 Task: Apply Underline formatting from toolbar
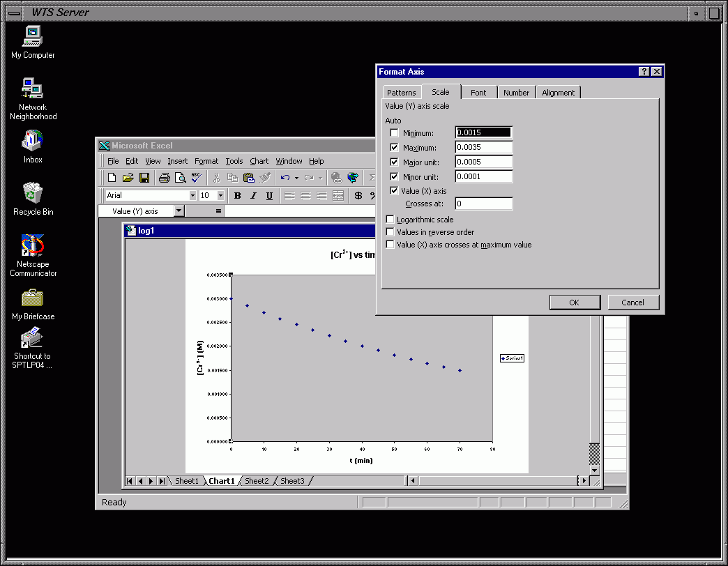point(269,196)
